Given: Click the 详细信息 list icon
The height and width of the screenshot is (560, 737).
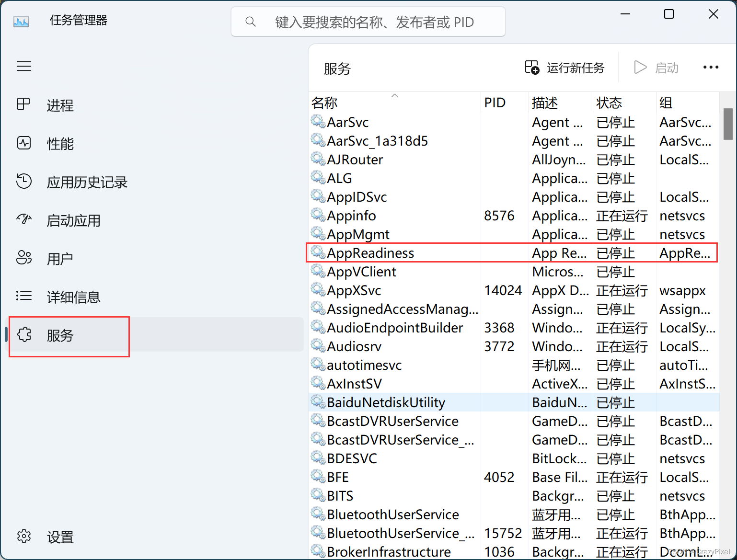Looking at the screenshot, I should [x=24, y=296].
